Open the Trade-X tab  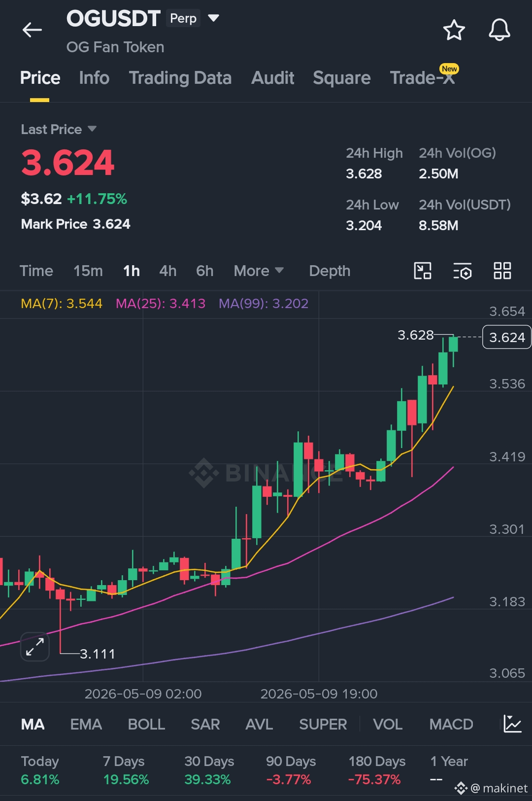[423, 78]
